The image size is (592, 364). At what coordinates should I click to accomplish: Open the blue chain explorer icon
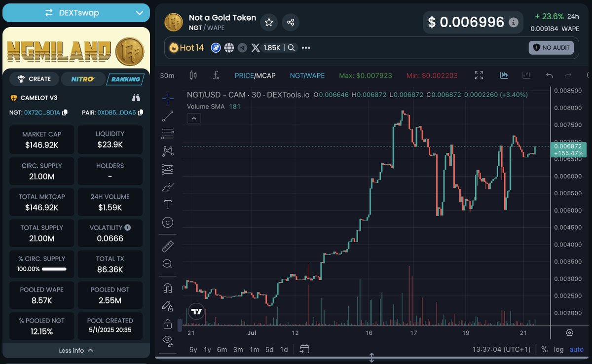[216, 48]
